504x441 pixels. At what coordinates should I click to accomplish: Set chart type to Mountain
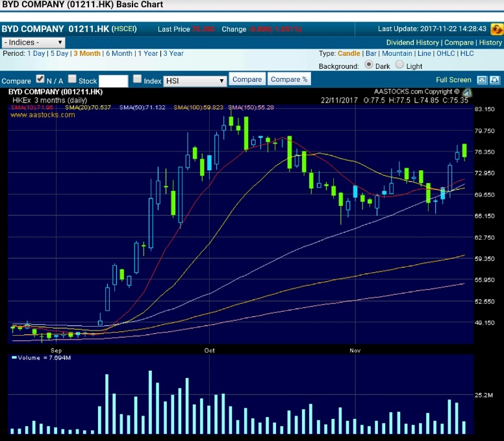pyautogui.click(x=397, y=53)
